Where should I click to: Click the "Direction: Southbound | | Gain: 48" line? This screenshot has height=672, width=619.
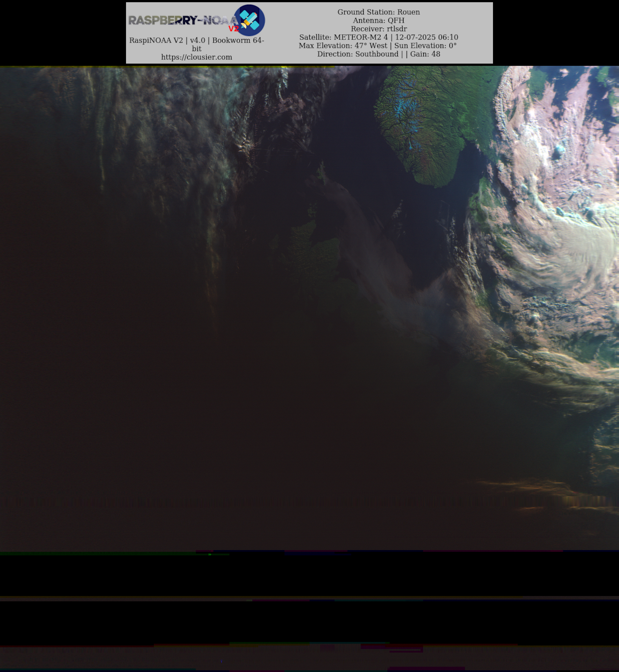(378, 54)
